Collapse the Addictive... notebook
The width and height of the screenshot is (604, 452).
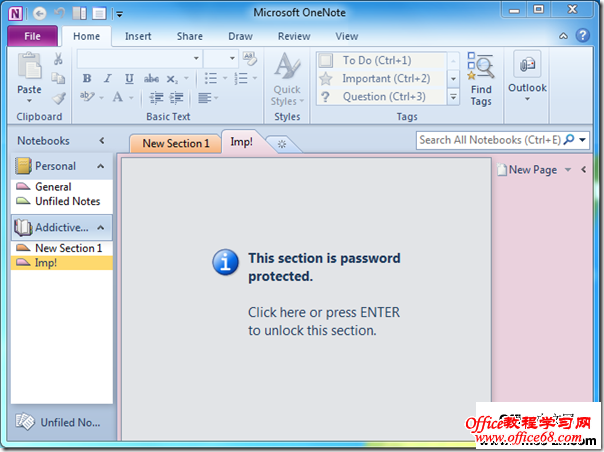(101, 227)
